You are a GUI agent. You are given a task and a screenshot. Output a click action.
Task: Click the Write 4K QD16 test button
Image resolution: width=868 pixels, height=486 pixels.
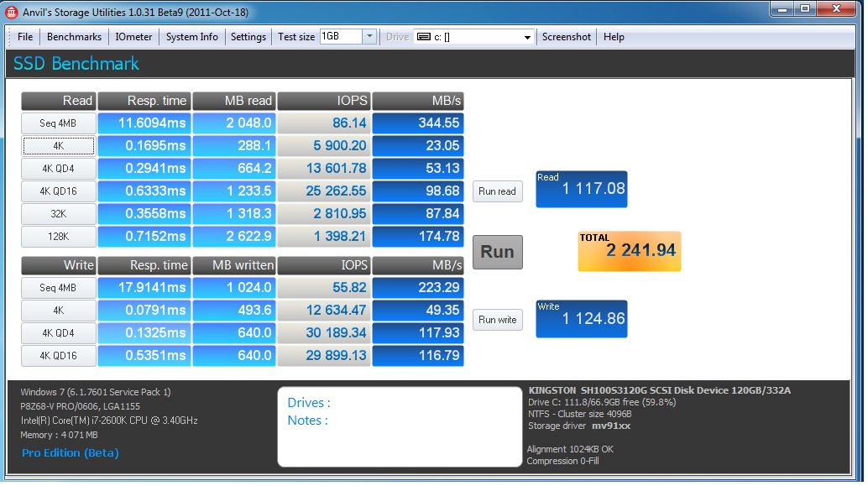click(x=59, y=357)
